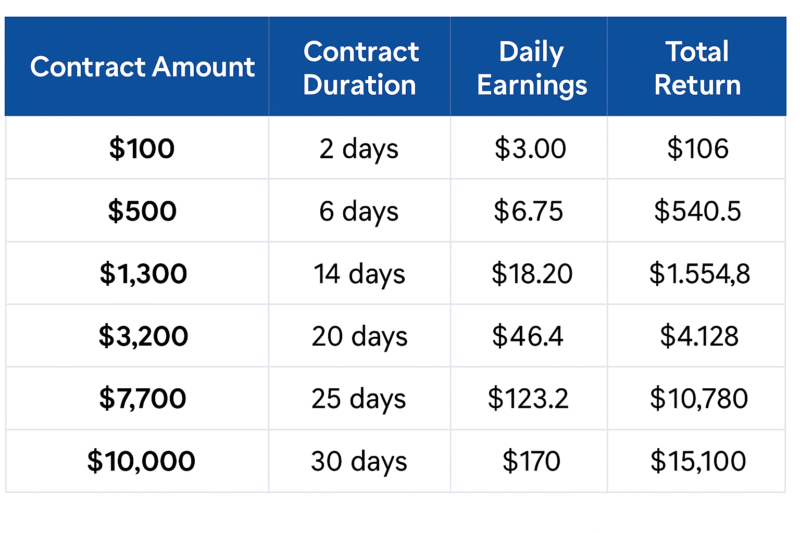The height and width of the screenshot is (533, 800).
Task: Click the $6.75 daily earnings cell
Action: pos(529,211)
